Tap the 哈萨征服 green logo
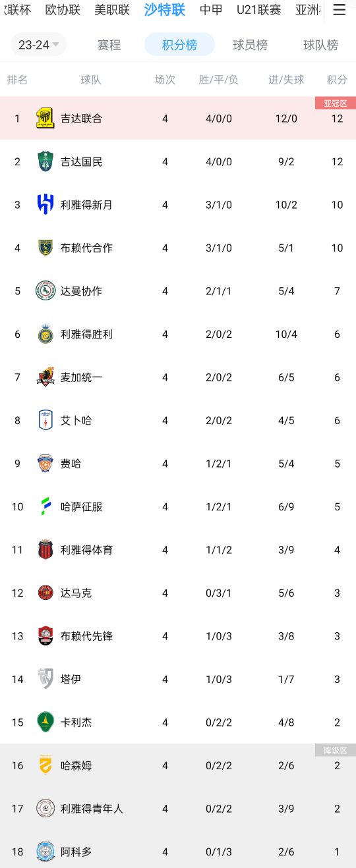The image size is (356, 868). tap(45, 506)
